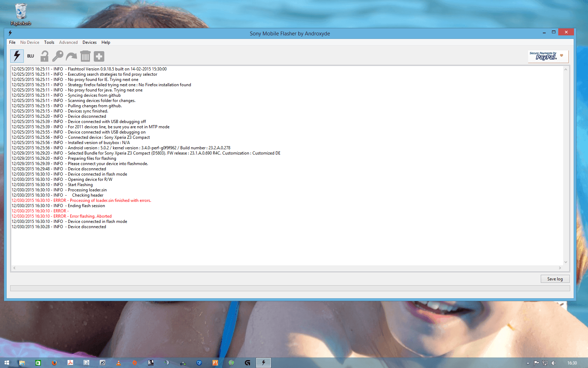
Task: Open the Advanced menu
Action: tap(68, 42)
